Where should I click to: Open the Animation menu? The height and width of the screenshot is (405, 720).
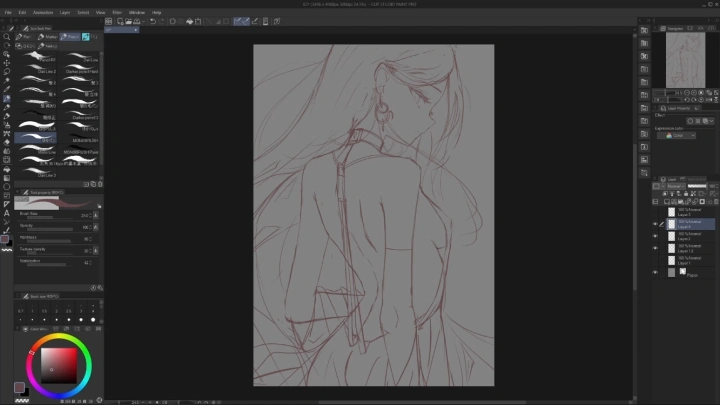coord(43,12)
